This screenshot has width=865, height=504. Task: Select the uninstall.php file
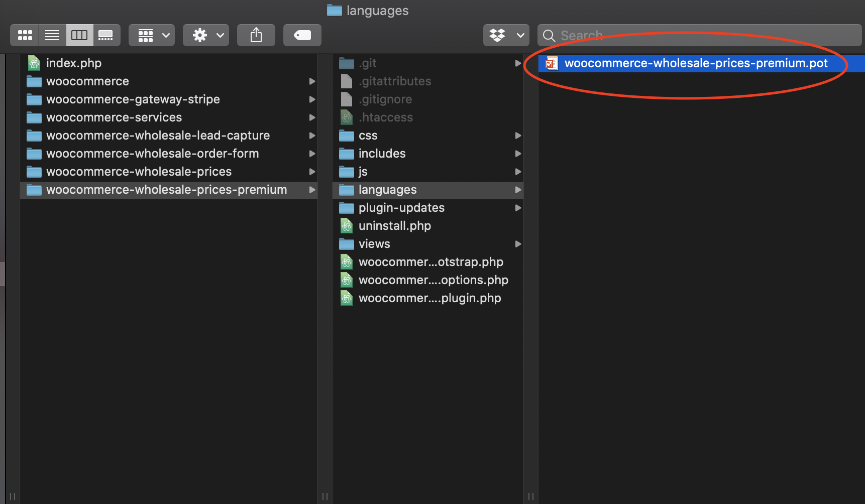coord(395,226)
